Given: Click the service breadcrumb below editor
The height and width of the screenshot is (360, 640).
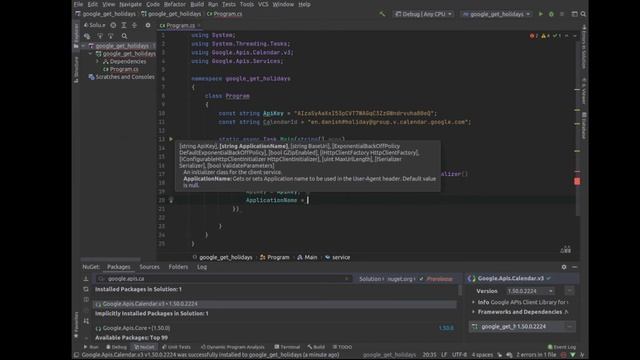Looking at the screenshot, I should pyautogui.click(x=338, y=257).
